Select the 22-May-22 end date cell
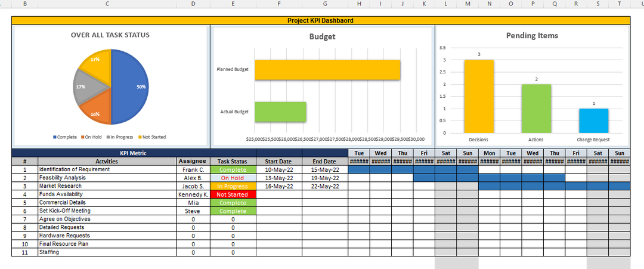The image size is (644, 269). coord(324,186)
